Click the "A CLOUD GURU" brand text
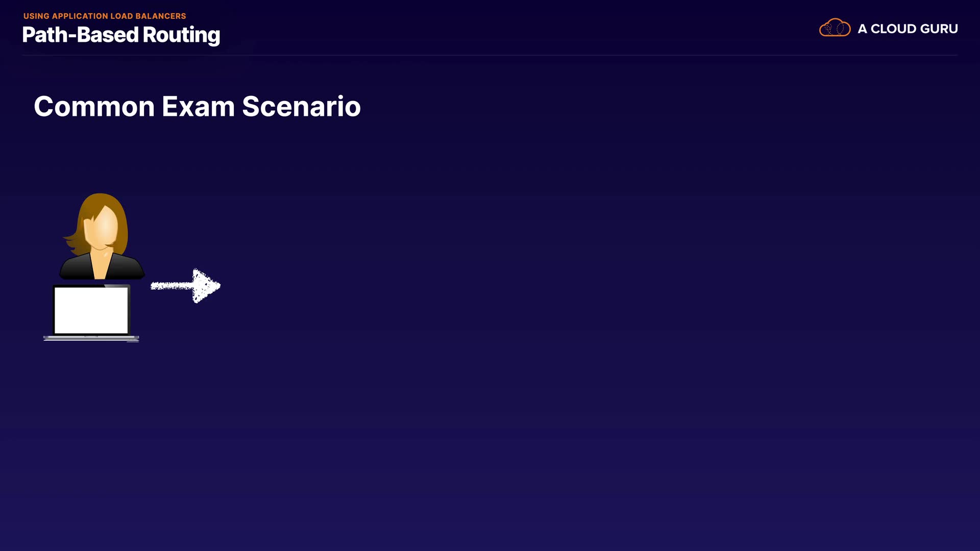 click(x=908, y=29)
